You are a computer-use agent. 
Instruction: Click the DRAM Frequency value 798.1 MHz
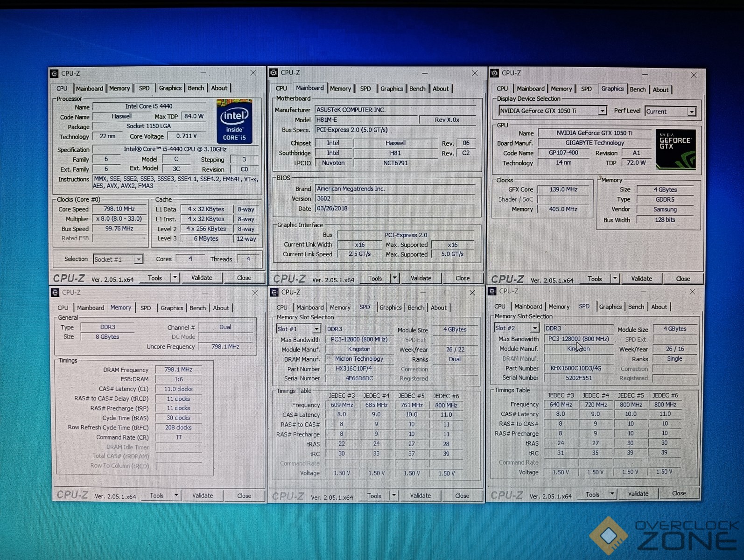click(178, 370)
